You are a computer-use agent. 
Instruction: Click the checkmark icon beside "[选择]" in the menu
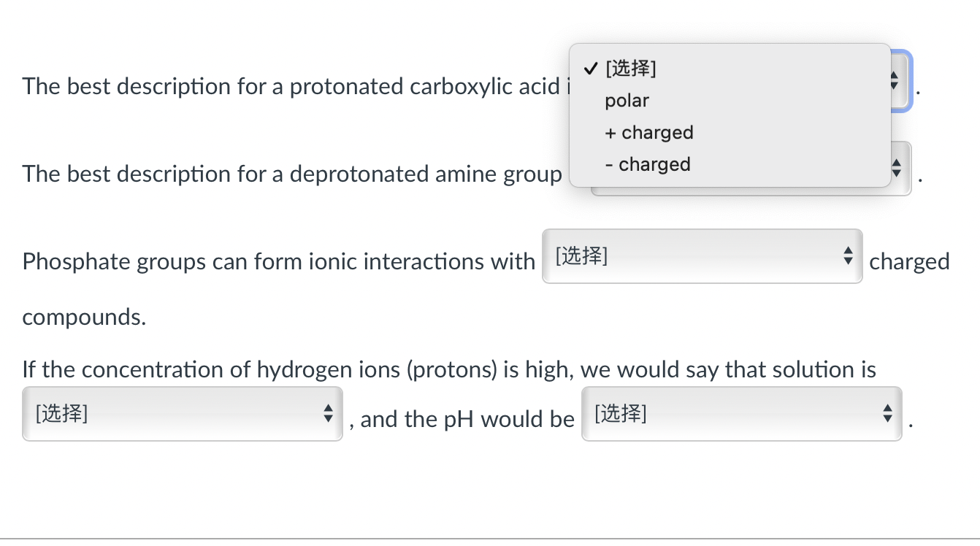click(590, 69)
